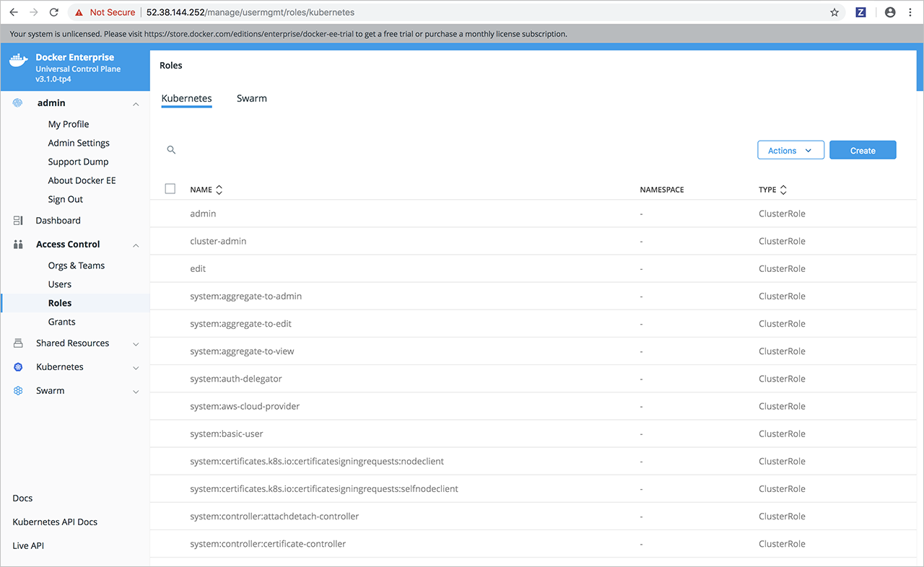The height and width of the screenshot is (567, 924).
Task: Tick the select-all roles checkbox
Action: click(x=170, y=189)
